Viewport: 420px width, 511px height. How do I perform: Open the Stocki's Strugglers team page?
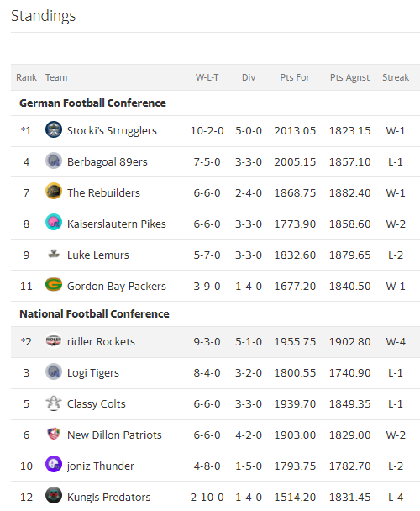[x=112, y=130]
